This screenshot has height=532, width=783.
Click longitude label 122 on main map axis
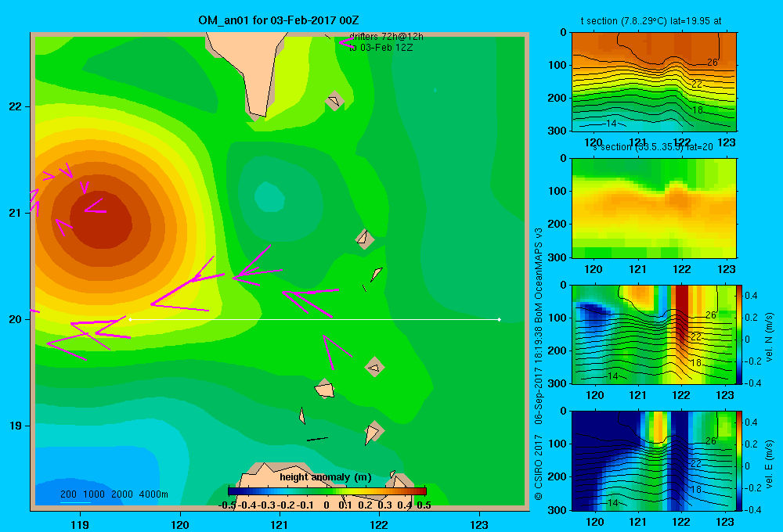380,524
